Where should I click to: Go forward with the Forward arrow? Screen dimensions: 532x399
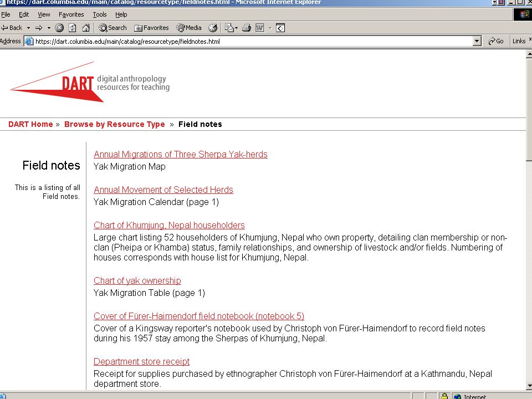[x=39, y=28]
